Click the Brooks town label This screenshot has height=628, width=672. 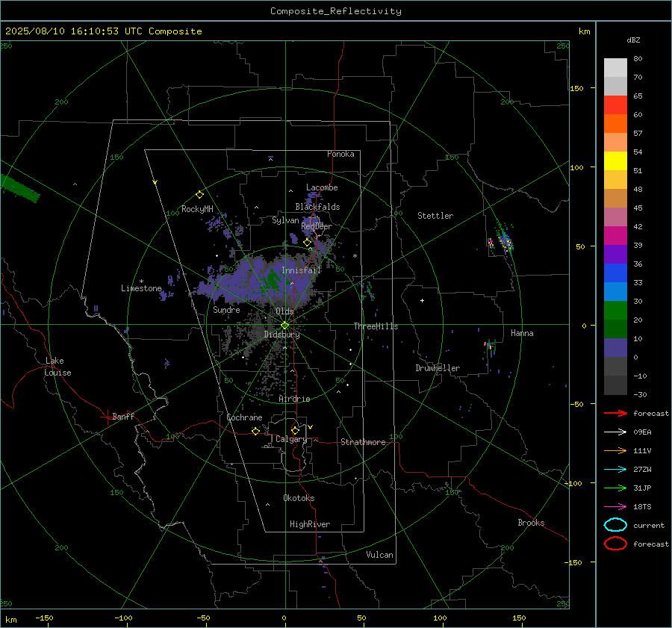pos(531,523)
